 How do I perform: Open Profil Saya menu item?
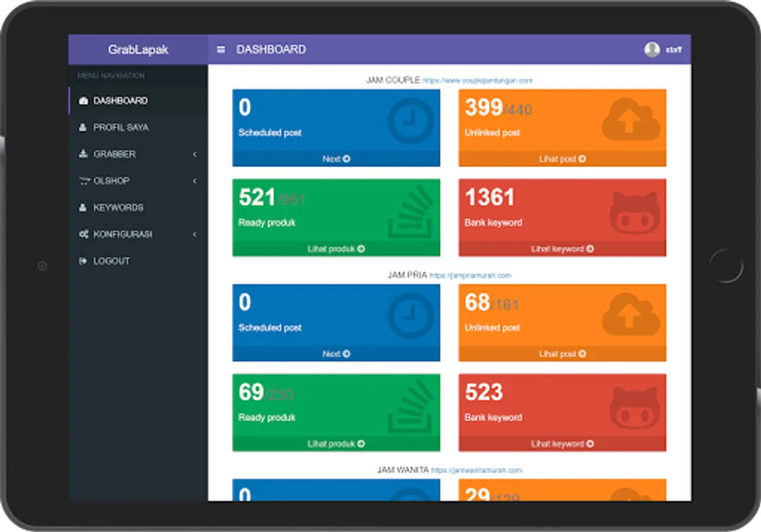point(138,127)
